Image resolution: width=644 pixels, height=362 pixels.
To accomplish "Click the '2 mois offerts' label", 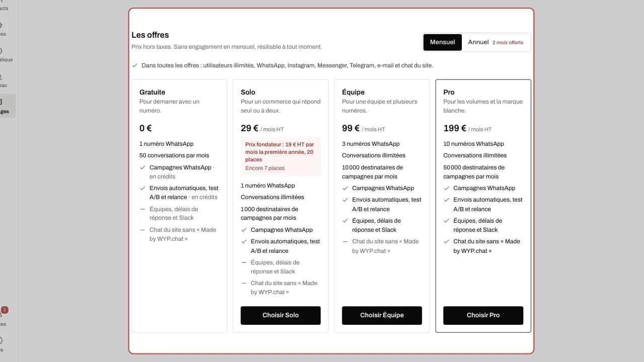I will 508,43.
